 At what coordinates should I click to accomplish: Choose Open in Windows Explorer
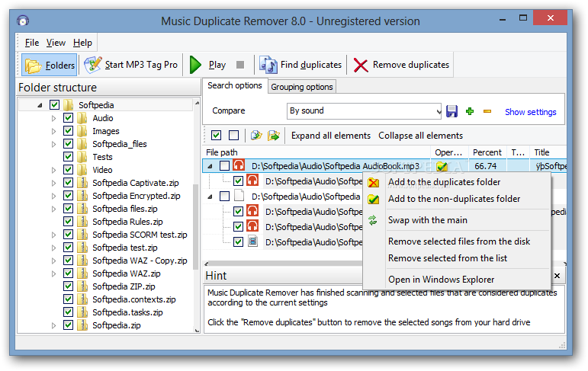tap(441, 280)
